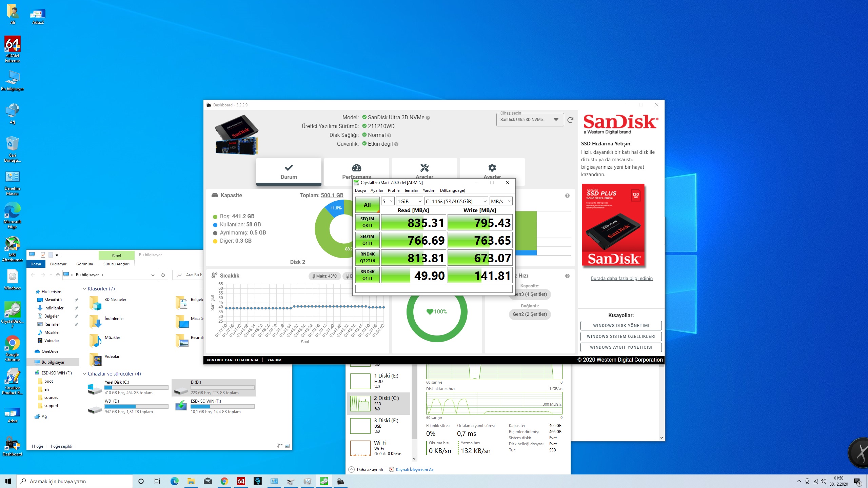Viewport: 868px width, 488px height.
Task: Switch File Explorer to large icons view
Action: tap(287, 446)
